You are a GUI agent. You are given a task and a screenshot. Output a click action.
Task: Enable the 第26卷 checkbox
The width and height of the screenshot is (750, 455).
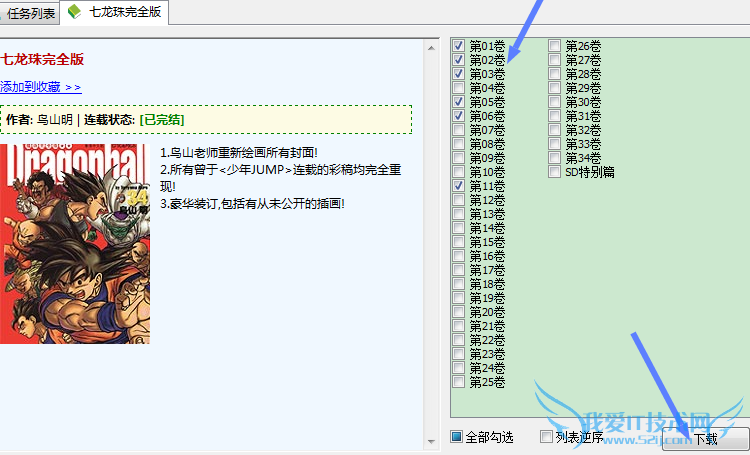tap(554, 46)
